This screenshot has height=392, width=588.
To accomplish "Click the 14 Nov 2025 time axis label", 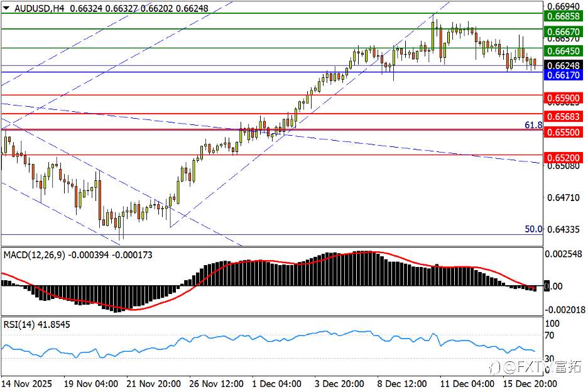I will [26, 384].
